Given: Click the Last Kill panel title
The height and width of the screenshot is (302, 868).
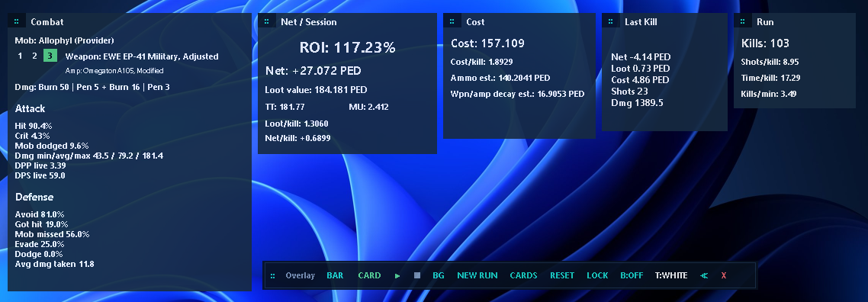Looking at the screenshot, I should tap(641, 22).
